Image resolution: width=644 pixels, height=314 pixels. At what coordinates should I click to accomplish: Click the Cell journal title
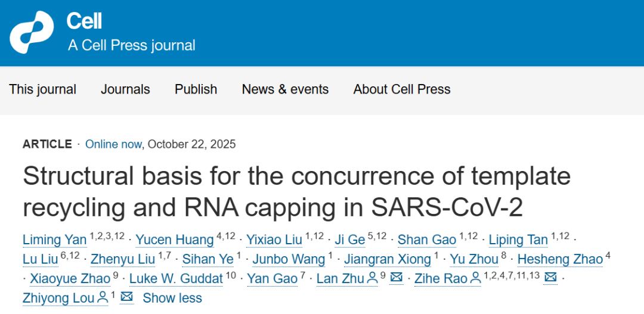point(84,21)
